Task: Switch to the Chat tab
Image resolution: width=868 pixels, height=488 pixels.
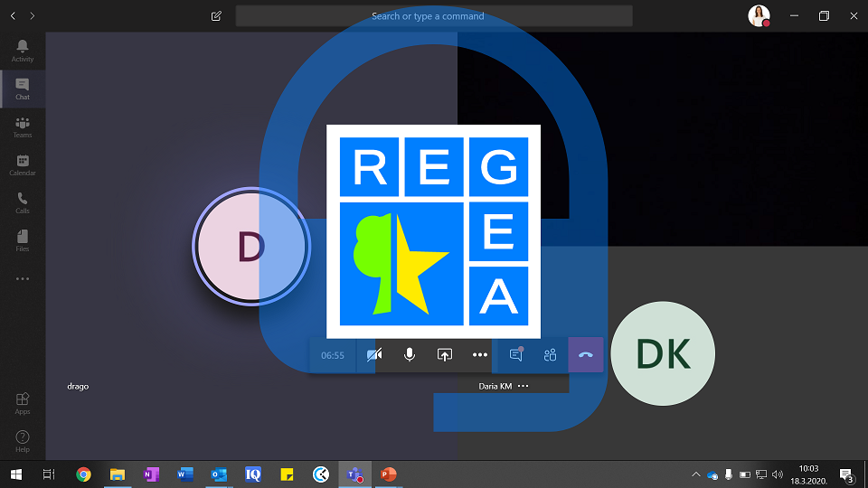Action: (22, 89)
